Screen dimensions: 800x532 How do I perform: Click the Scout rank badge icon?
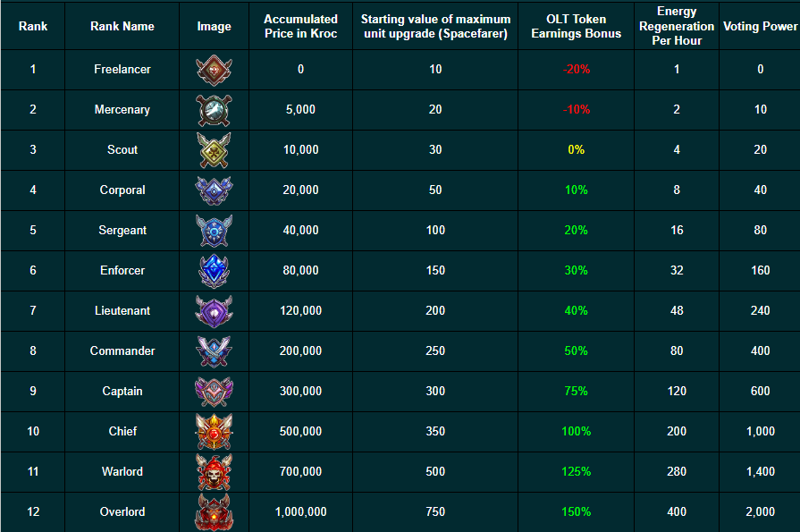[x=214, y=150]
